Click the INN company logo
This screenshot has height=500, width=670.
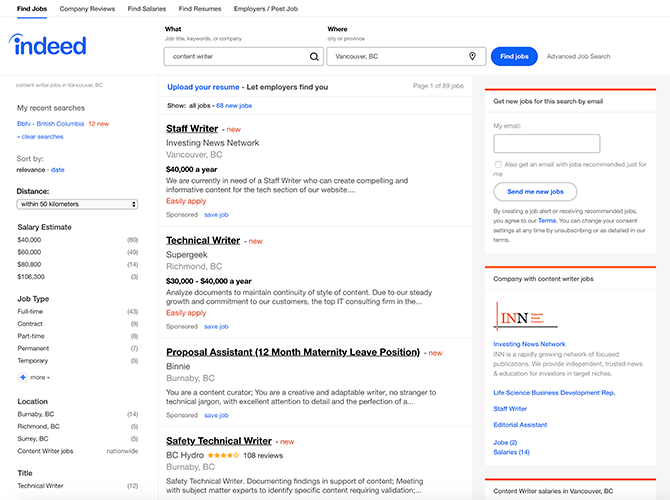point(525,317)
